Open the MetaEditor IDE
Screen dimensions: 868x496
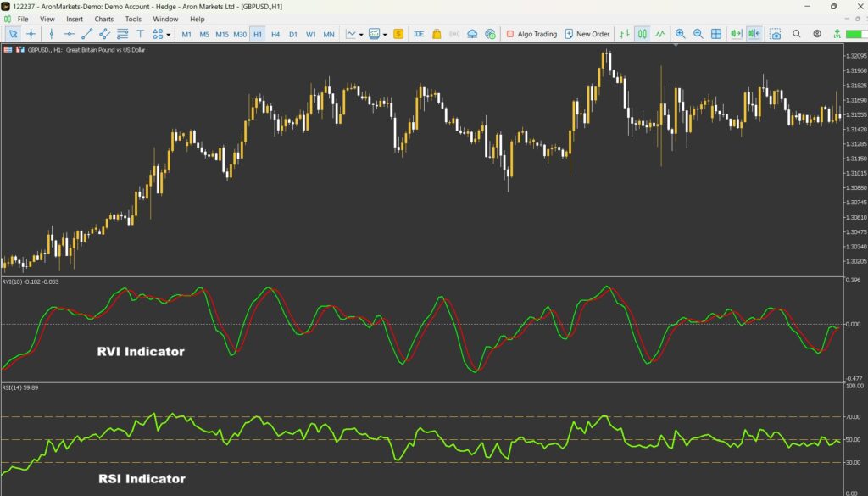click(419, 34)
